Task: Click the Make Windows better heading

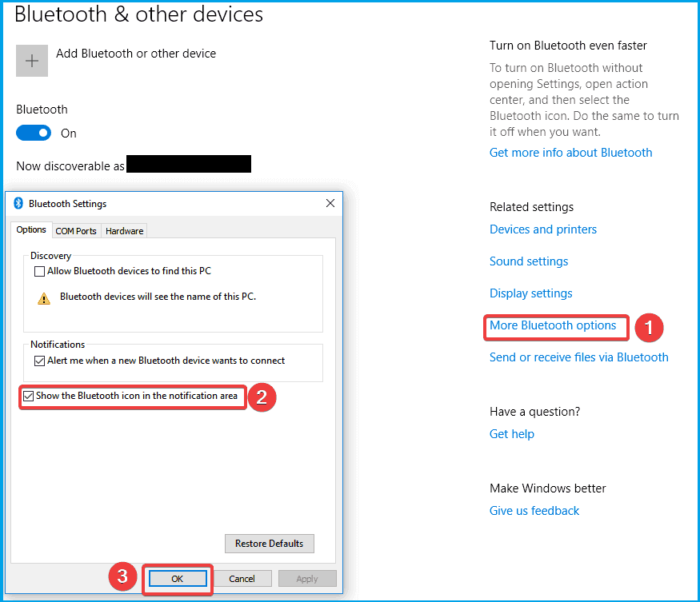Action: (x=547, y=488)
